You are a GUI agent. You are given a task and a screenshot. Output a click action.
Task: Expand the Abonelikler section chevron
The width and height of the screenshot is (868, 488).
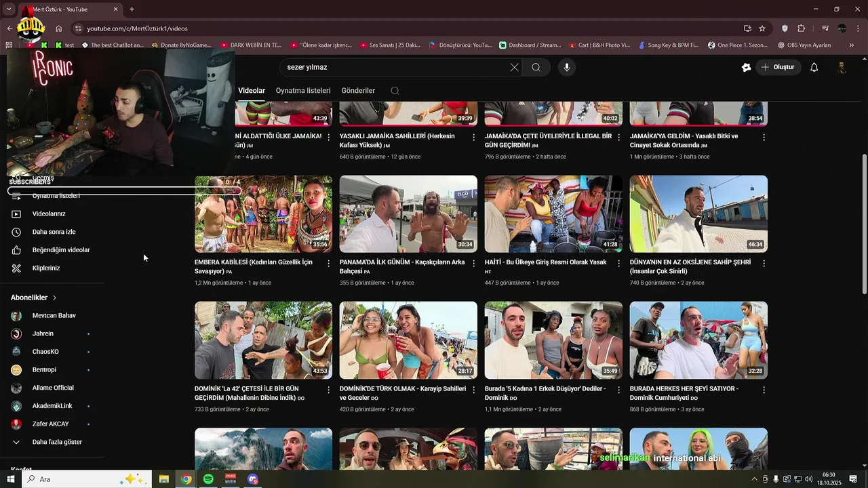point(55,298)
